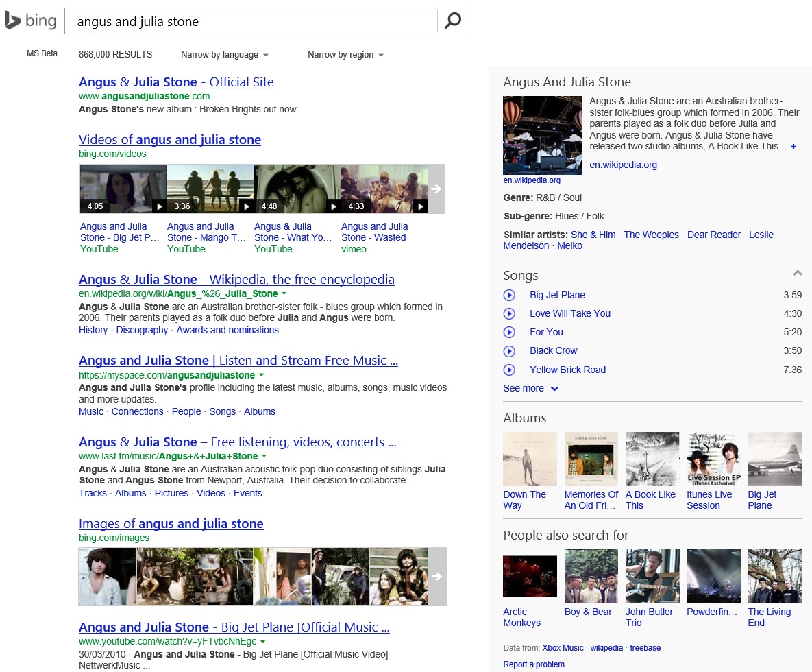
Task: Open the Memories Of An Old Friend album cover
Action: click(x=591, y=459)
